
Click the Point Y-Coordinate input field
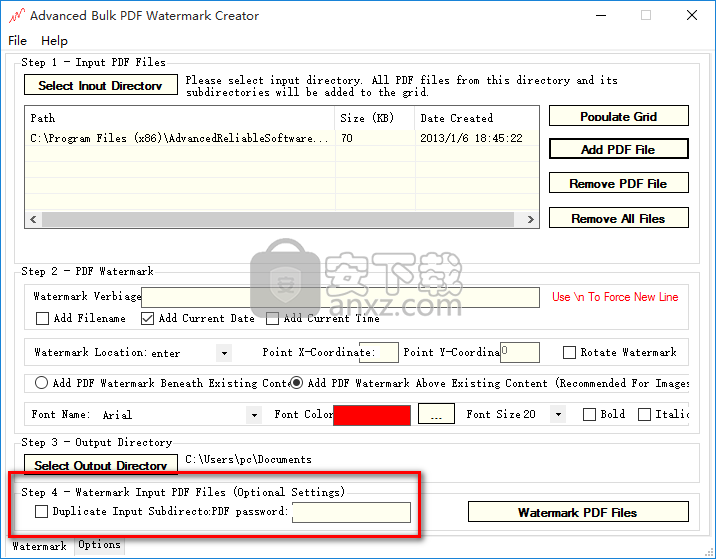(x=520, y=353)
